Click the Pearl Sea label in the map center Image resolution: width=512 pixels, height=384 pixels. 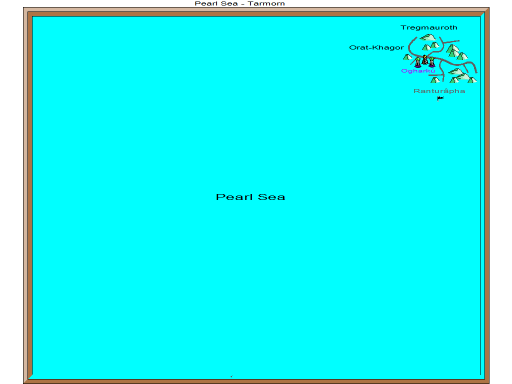point(250,197)
